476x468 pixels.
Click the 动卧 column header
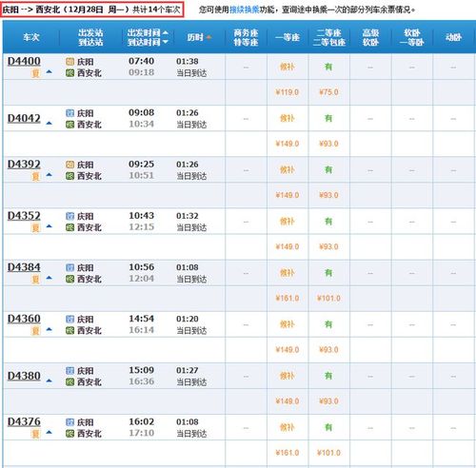pos(453,37)
